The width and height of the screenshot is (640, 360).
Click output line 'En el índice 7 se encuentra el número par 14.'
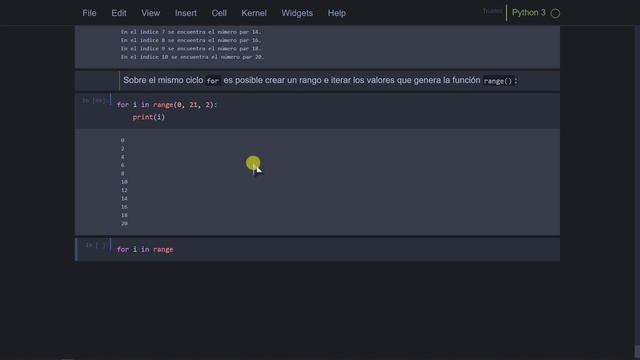point(191,32)
